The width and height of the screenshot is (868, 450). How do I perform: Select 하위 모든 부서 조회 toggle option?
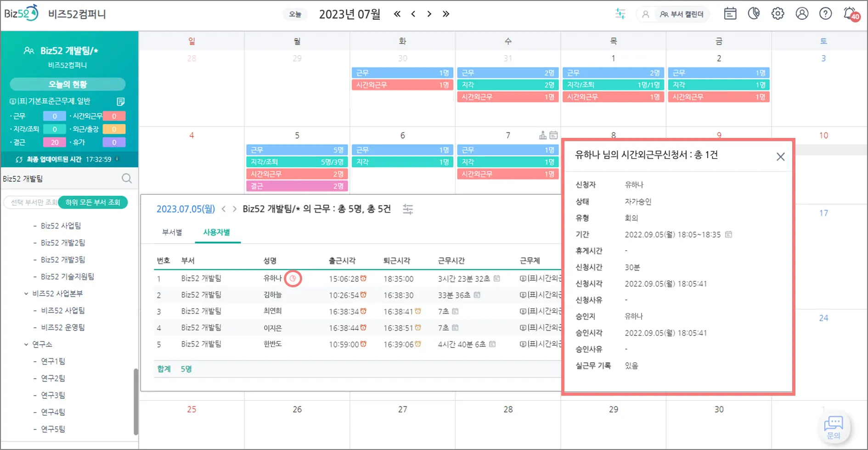[93, 202]
